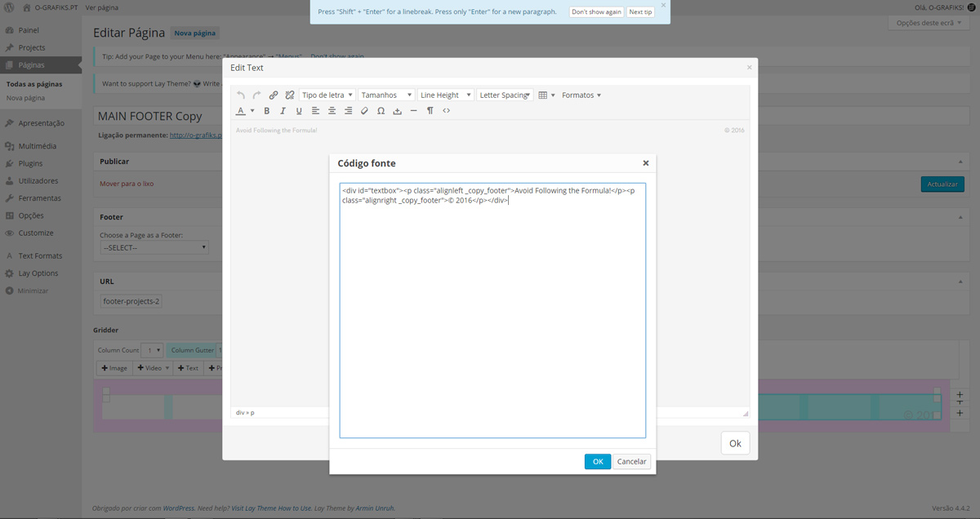The image size is (980, 519).
Task: Insert a horizontal line
Action: 413,111
